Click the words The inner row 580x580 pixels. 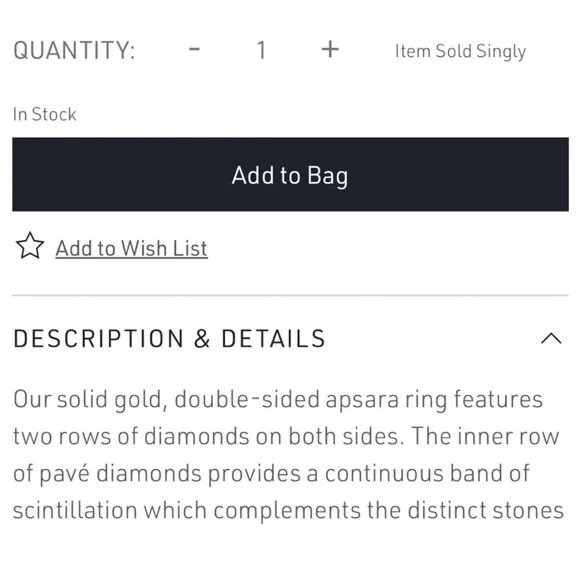coord(485,436)
